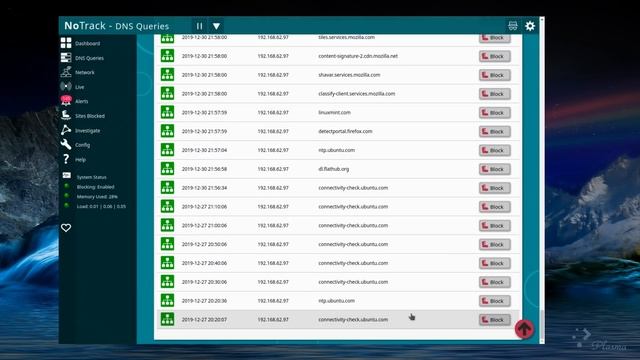The width and height of the screenshot is (640, 360).
Task: Block ntp.ubuntu.com at 21:57:04
Action: (495, 150)
